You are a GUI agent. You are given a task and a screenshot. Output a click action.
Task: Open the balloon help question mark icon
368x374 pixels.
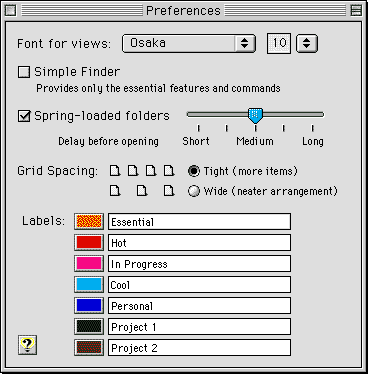27,345
